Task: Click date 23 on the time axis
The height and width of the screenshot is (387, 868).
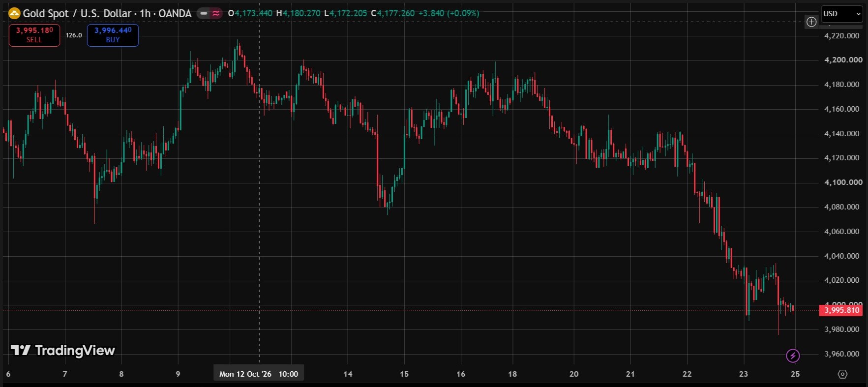Action: pyautogui.click(x=744, y=374)
